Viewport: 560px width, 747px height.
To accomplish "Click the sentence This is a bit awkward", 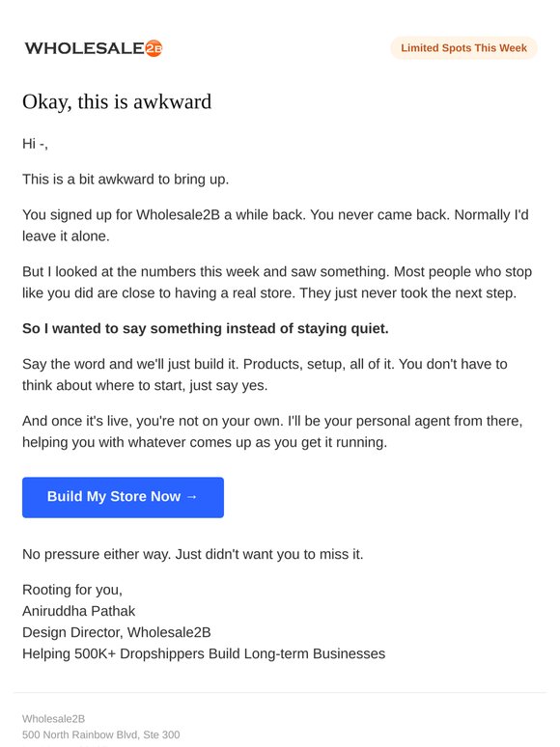I will (126, 180).
